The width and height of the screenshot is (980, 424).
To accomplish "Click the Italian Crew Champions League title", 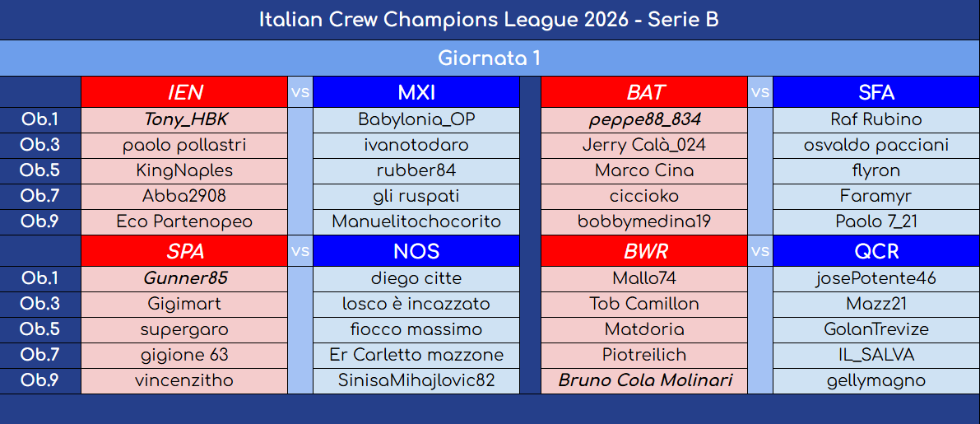I will pos(490,20).
